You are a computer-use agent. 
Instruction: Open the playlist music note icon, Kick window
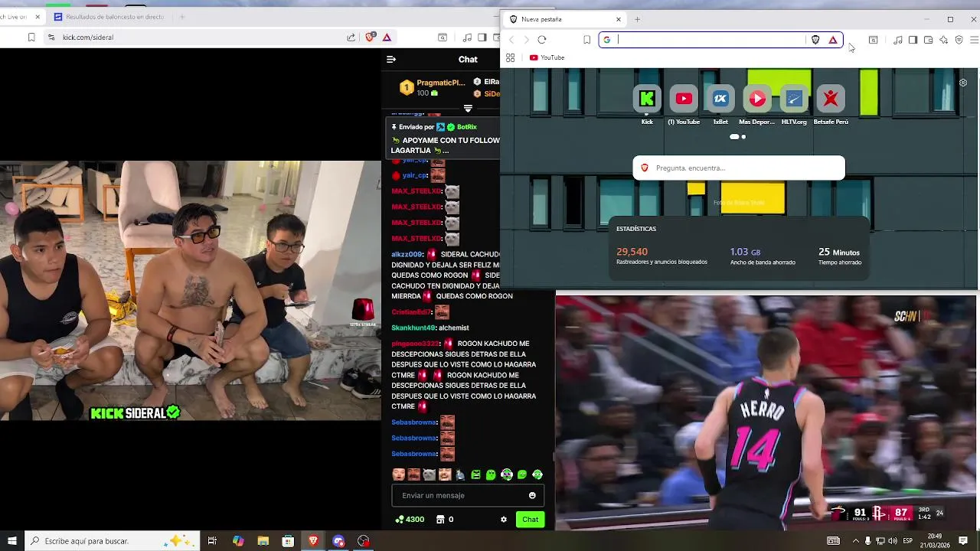(467, 37)
